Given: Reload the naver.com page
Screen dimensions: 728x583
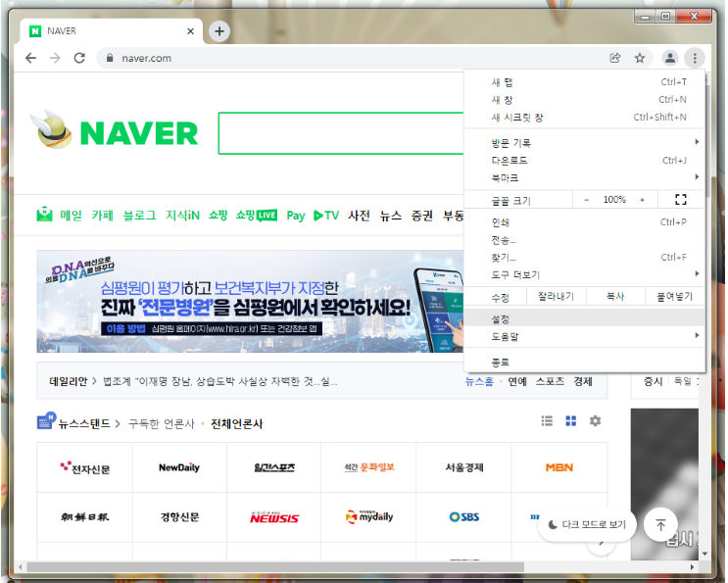Looking at the screenshot, I should pyautogui.click(x=79, y=58).
